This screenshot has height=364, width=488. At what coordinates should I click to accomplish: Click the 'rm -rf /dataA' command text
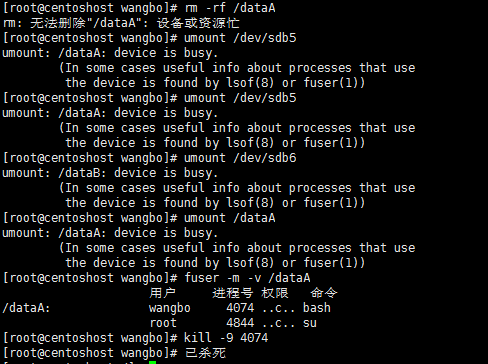pos(230,8)
